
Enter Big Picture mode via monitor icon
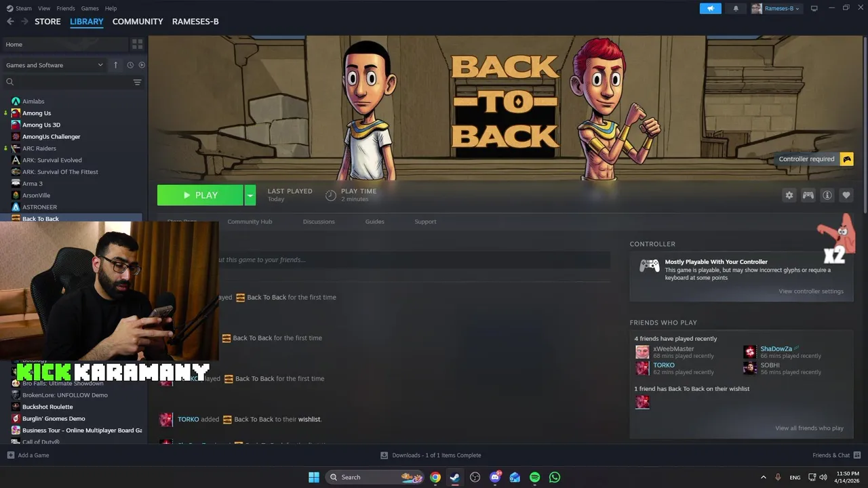814,8
